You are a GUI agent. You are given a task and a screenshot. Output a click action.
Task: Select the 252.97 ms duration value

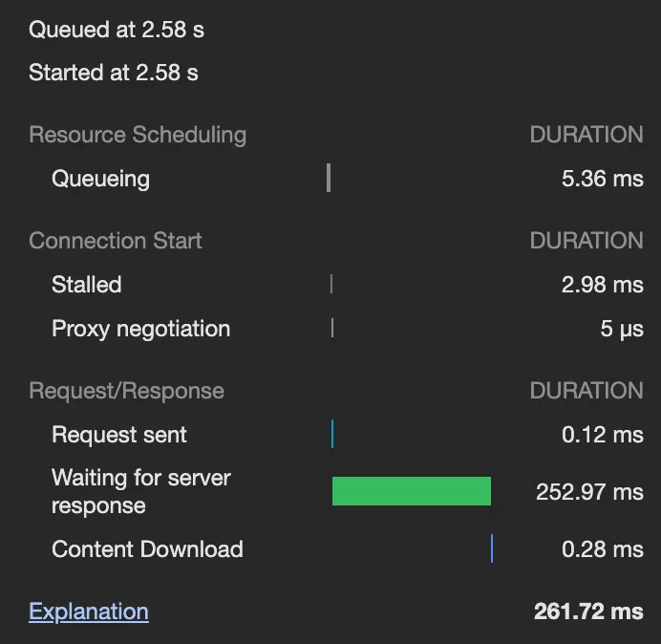pos(589,492)
